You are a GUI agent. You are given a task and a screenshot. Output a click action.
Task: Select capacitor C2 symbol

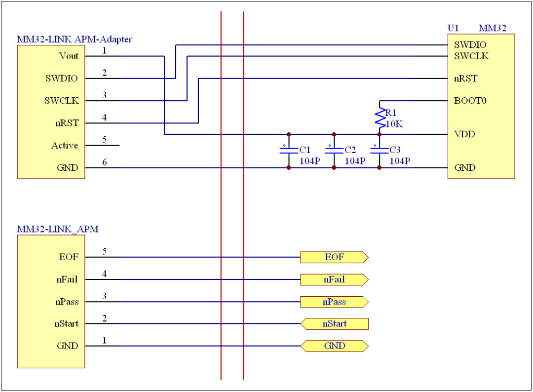334,151
